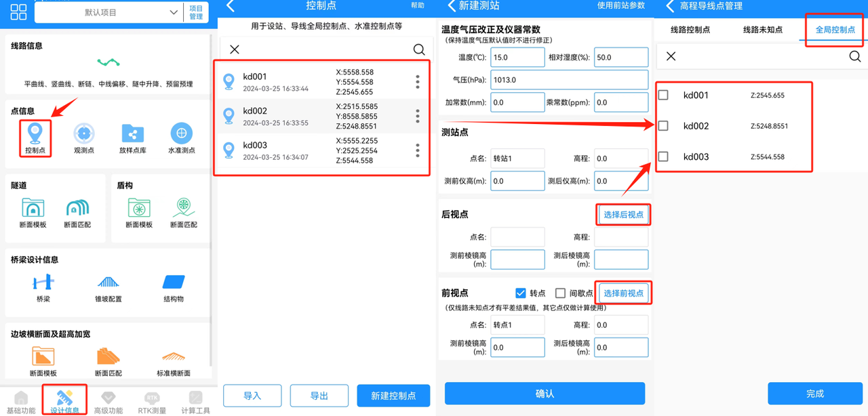This screenshot has height=416, width=868.
Task: Open the more options menu for kd001
Action: tap(417, 82)
